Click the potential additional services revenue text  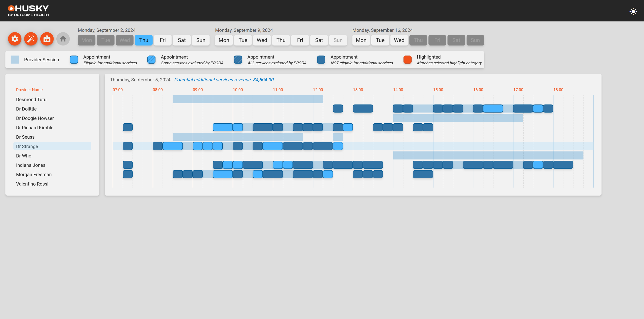click(224, 80)
